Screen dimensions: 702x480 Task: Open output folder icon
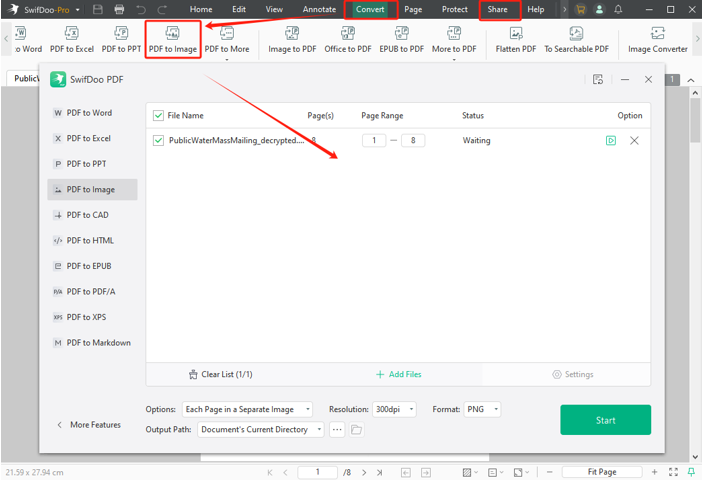coord(356,429)
